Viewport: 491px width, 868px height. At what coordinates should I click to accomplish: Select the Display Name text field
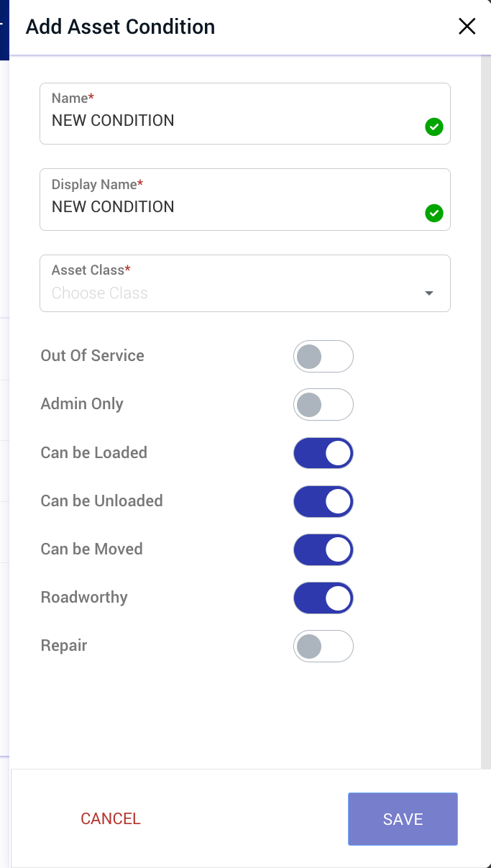click(216, 206)
